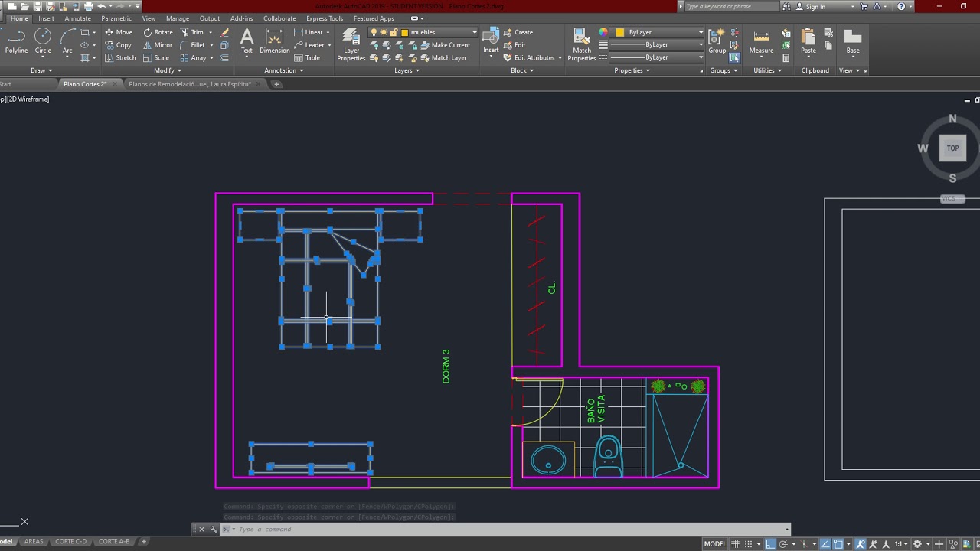Screen dimensions: 980x551
Task: Open the Annotate ribbon tab
Action: (x=77, y=18)
